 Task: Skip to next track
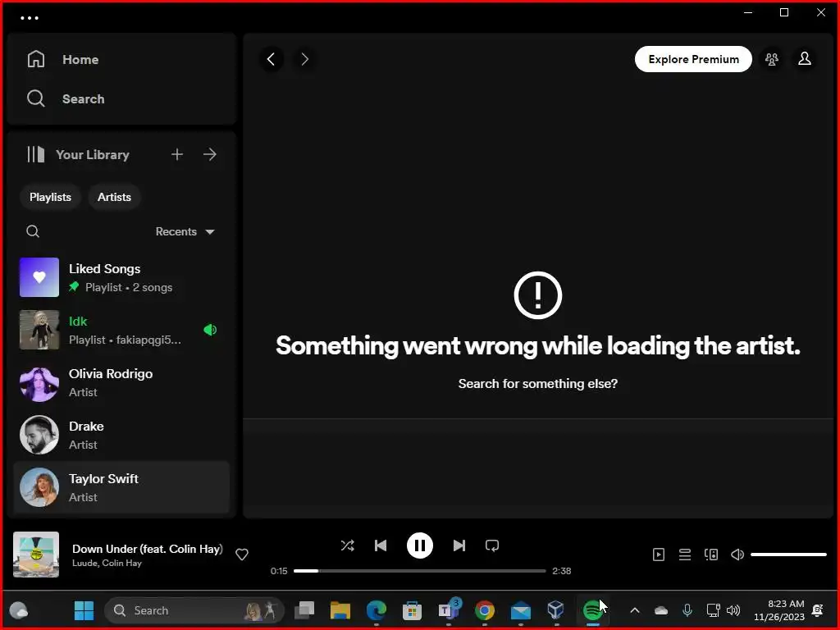click(x=459, y=546)
